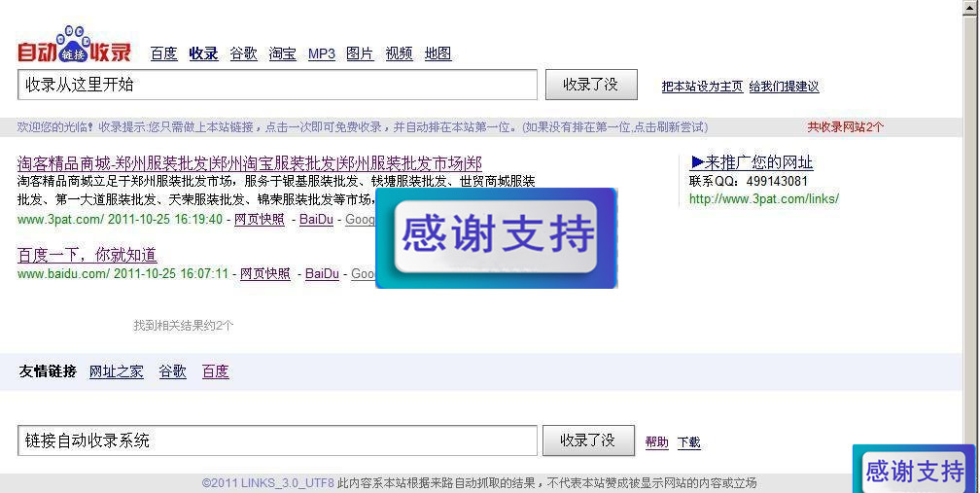Switch to the 谷歌 navigation tab

tap(243, 53)
